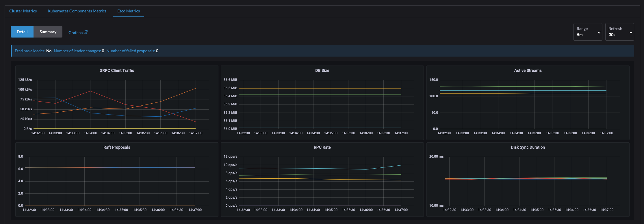Click the 36.5 MiB axis label
Viewport: 644px width, 224px height.
[x=230, y=88]
